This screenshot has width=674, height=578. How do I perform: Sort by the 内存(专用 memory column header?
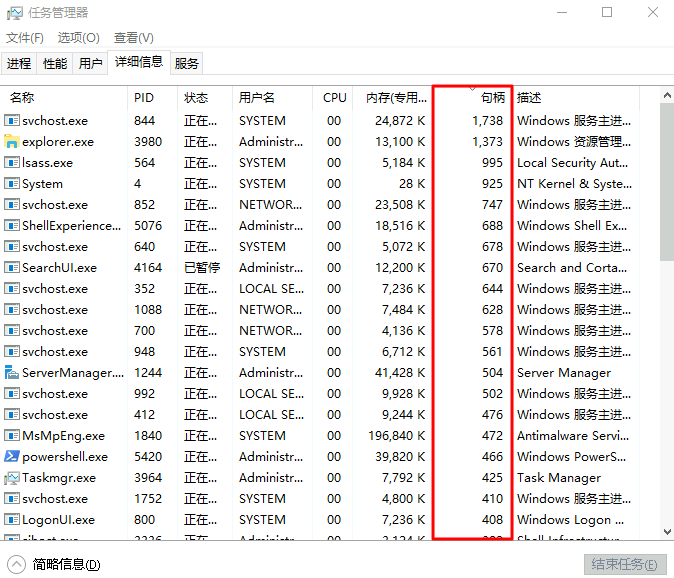(392, 98)
